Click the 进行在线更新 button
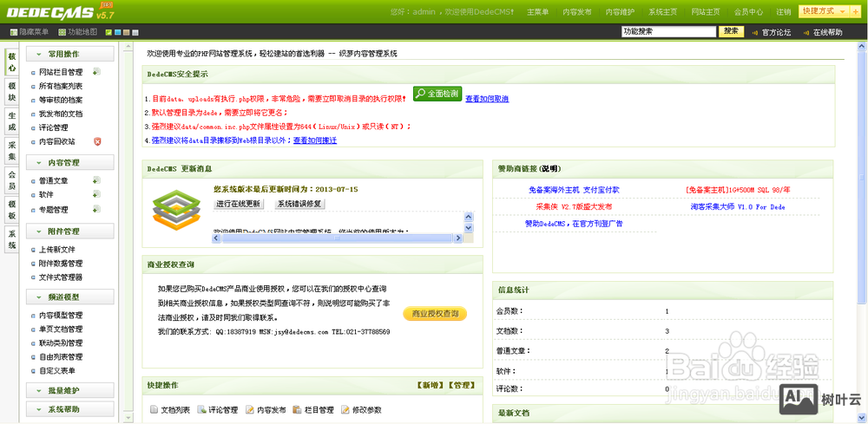 239,204
